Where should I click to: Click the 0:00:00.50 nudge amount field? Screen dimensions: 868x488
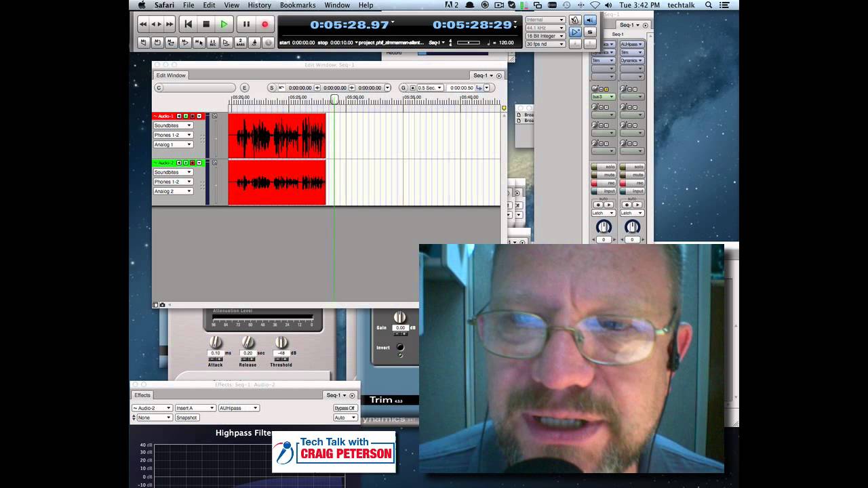pos(462,87)
